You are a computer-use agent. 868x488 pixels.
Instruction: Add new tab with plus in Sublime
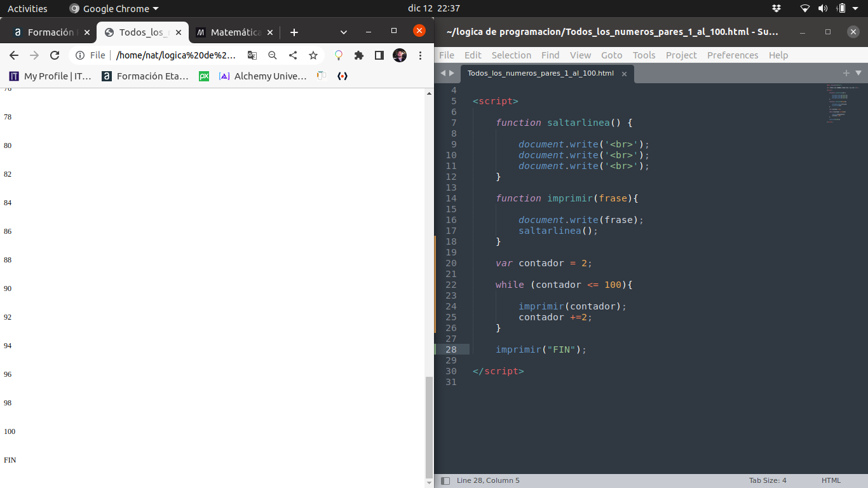[846, 73]
